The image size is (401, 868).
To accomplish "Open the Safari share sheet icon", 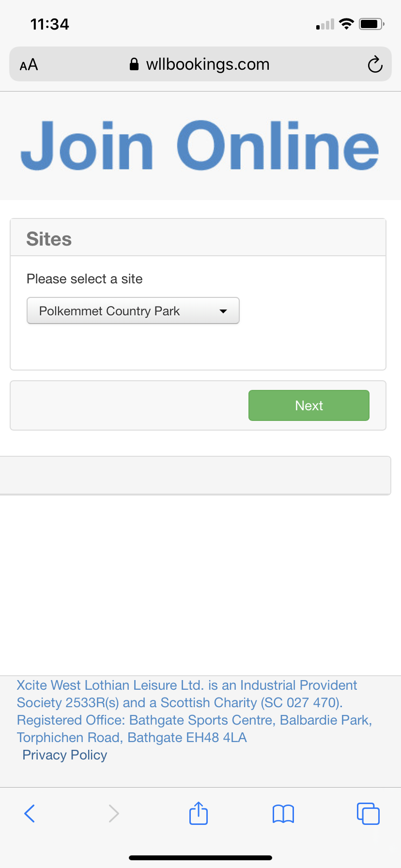I will point(199,813).
